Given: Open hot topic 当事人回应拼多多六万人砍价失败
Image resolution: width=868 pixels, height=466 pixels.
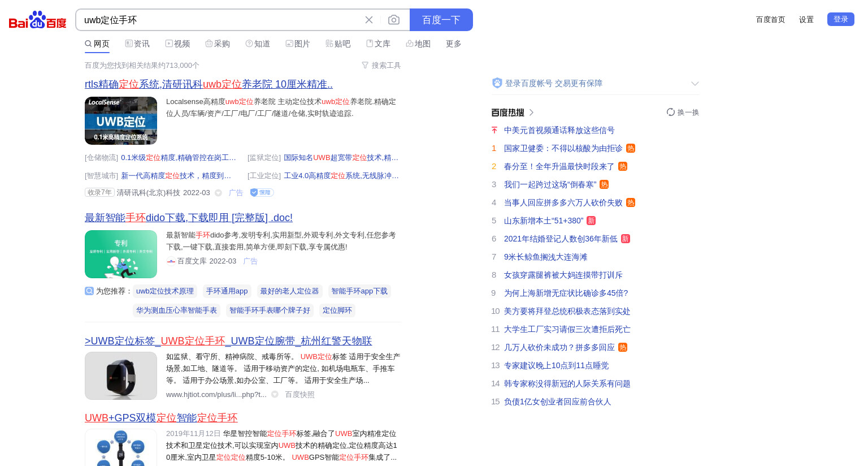Looking at the screenshot, I should coord(563,203).
